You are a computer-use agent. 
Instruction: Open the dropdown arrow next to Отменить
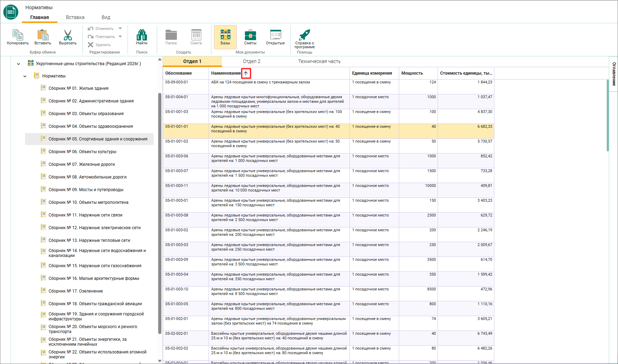(x=120, y=29)
